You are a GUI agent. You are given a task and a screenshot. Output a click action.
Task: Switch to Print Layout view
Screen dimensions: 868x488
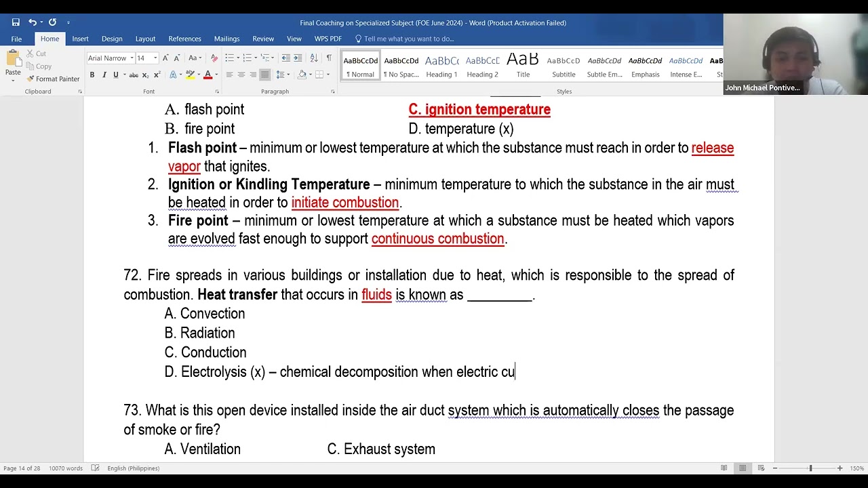pos(743,468)
